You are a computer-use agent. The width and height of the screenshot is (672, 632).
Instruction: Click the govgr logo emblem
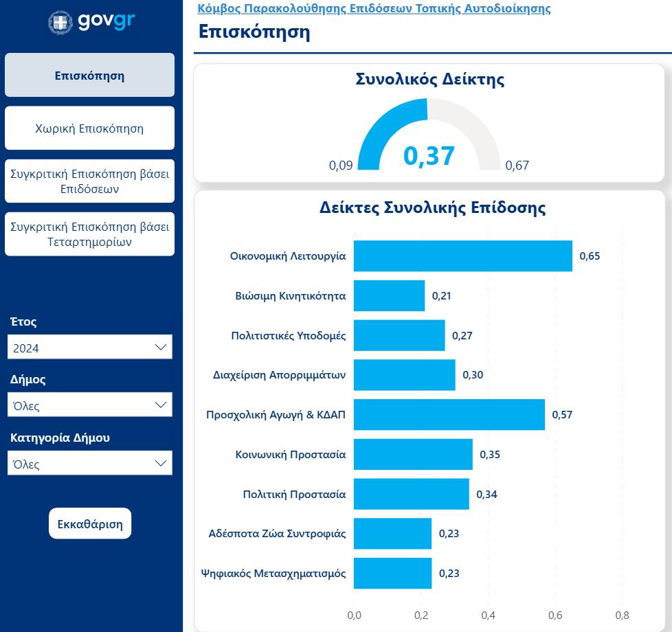pos(60,22)
